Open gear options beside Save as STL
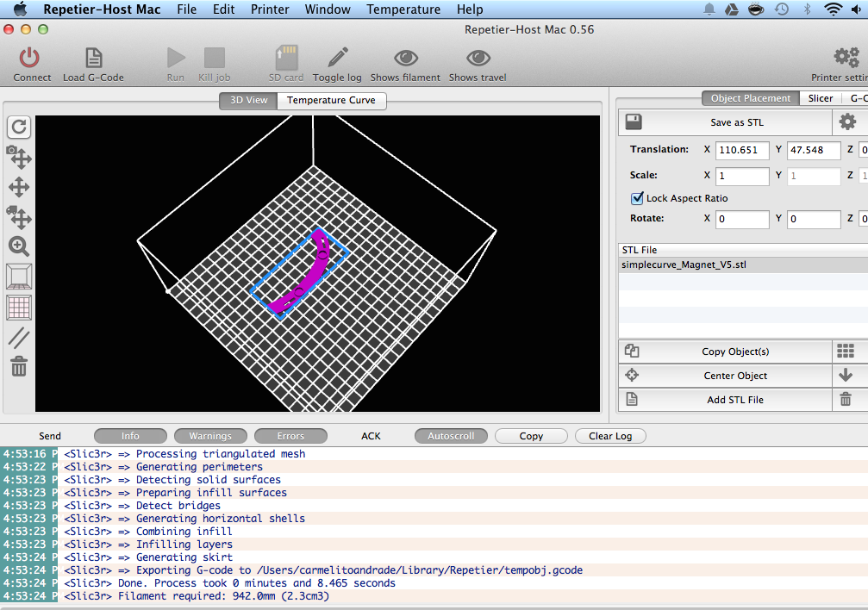868x610 pixels. pyautogui.click(x=847, y=121)
